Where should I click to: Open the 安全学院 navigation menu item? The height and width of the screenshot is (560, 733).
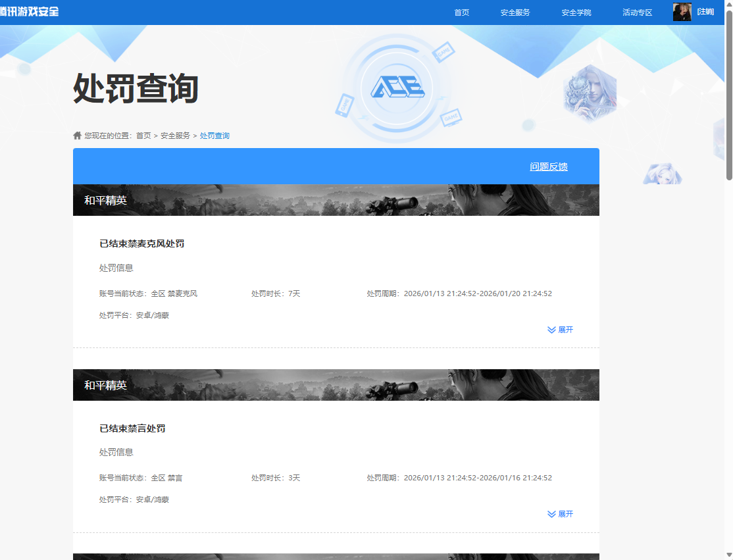[x=576, y=13]
